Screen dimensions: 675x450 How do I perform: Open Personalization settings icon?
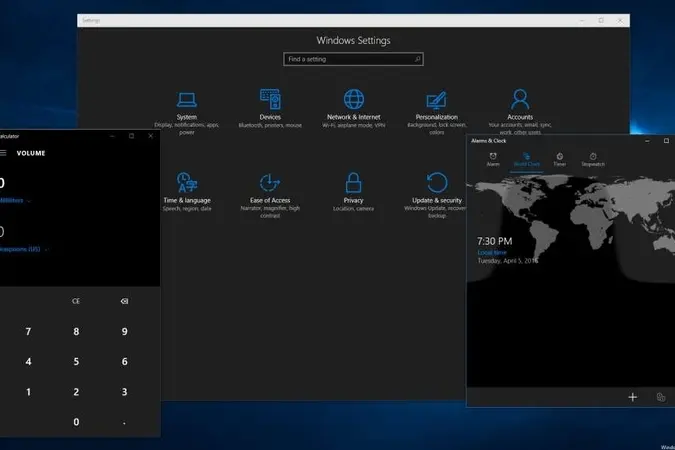pos(437,100)
